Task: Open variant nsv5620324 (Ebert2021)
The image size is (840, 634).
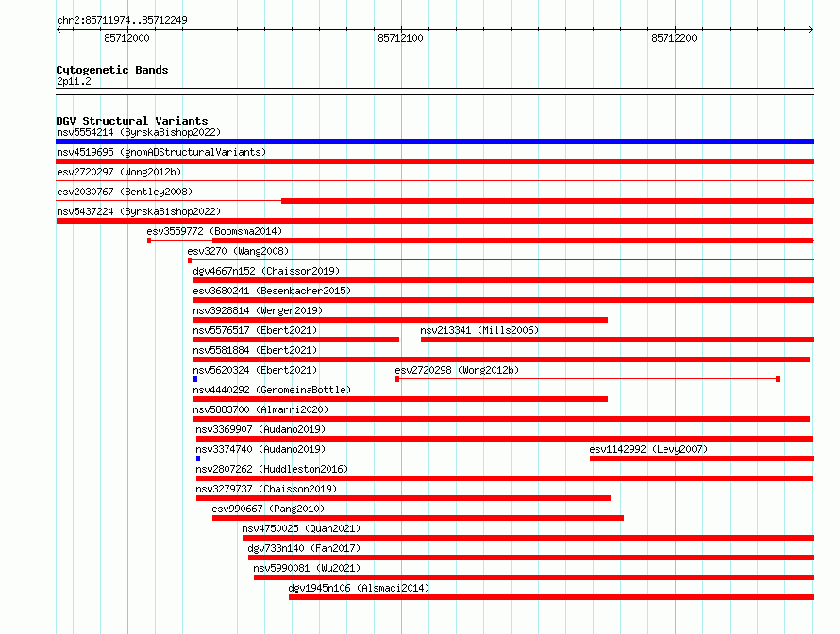Action: click(255, 370)
